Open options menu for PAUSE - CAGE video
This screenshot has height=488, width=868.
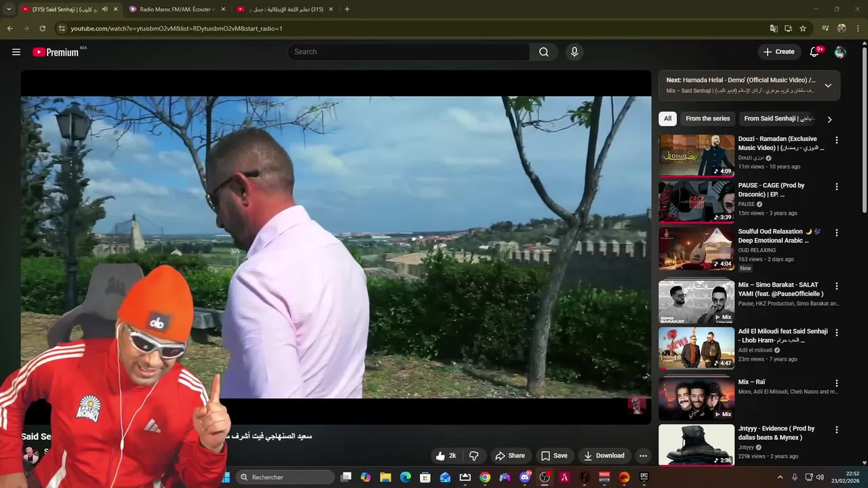[x=836, y=186]
